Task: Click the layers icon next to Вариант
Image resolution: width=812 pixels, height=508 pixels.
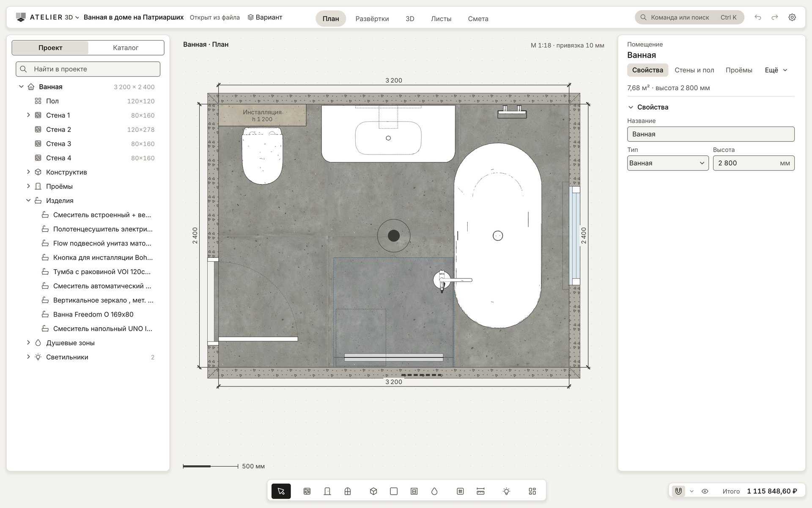Action: pyautogui.click(x=250, y=17)
